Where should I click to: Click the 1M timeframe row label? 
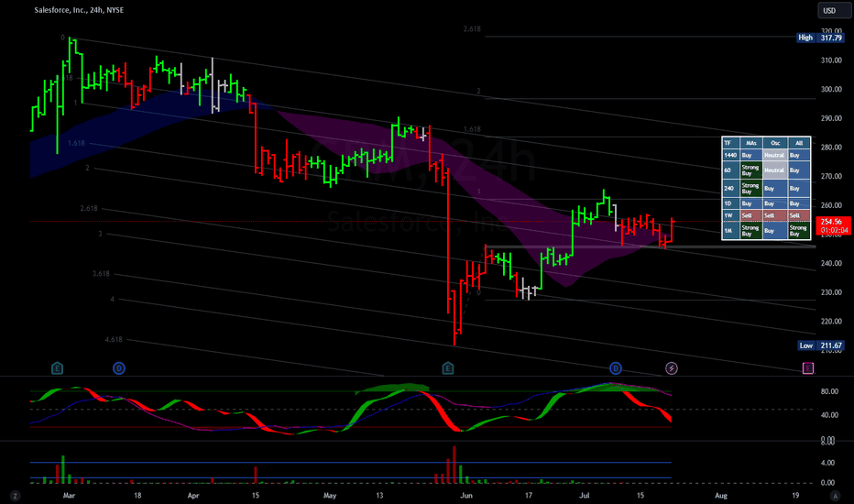click(x=730, y=231)
